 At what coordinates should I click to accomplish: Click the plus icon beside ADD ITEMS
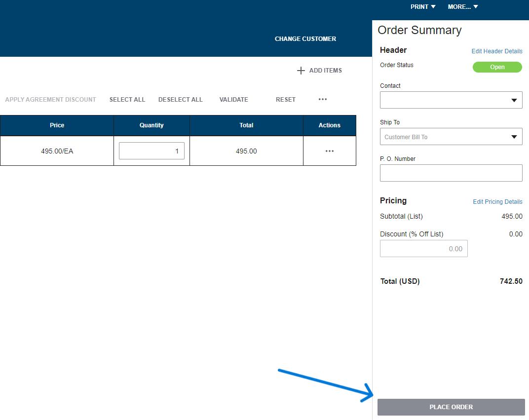[301, 71]
